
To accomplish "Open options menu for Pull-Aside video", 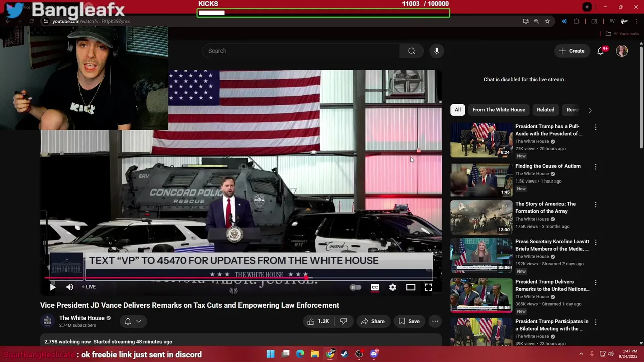I will tap(596, 127).
